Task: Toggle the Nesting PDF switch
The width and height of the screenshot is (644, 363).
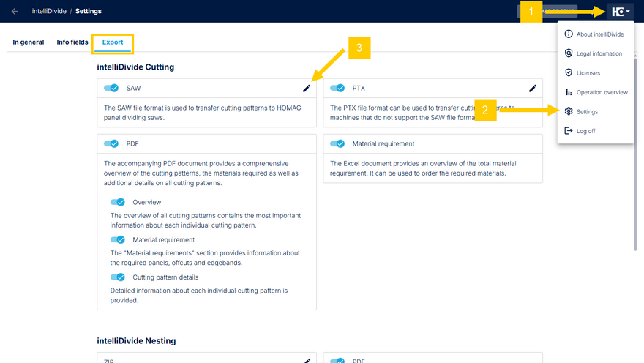Action: [337, 361]
